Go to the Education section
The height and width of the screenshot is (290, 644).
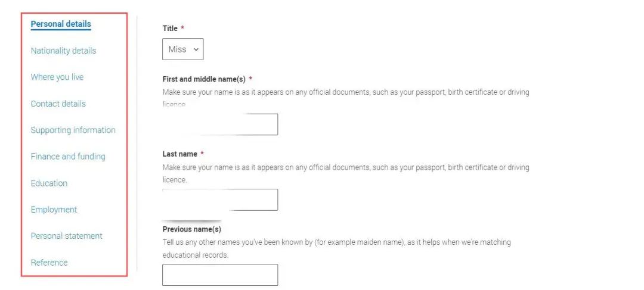49,183
